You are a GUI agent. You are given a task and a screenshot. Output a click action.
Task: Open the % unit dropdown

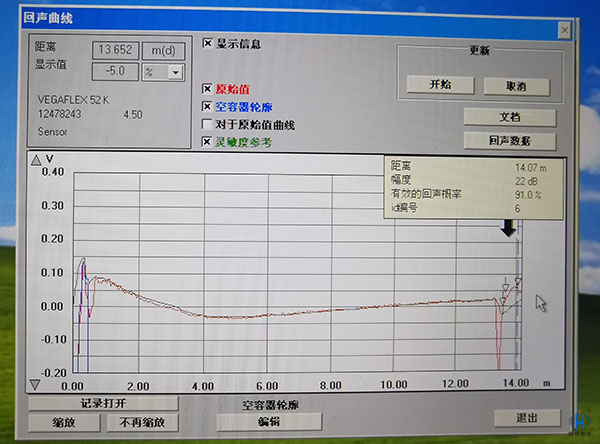[x=177, y=72]
